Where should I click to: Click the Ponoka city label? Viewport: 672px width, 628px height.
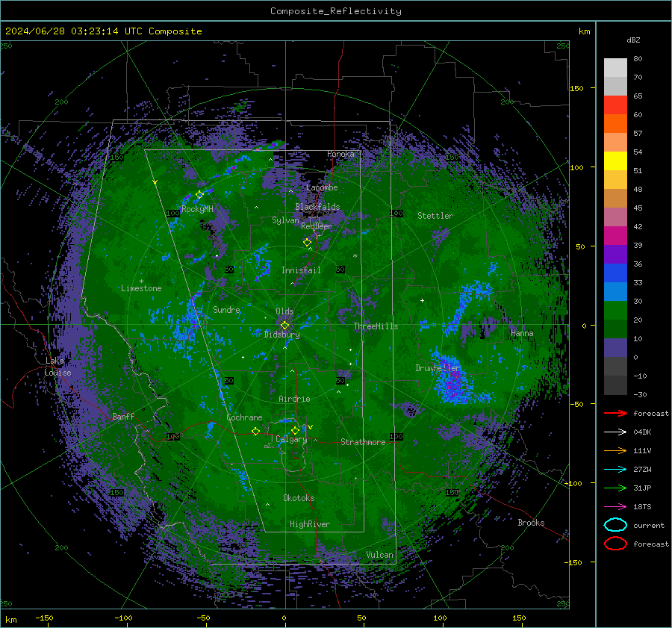click(340, 154)
